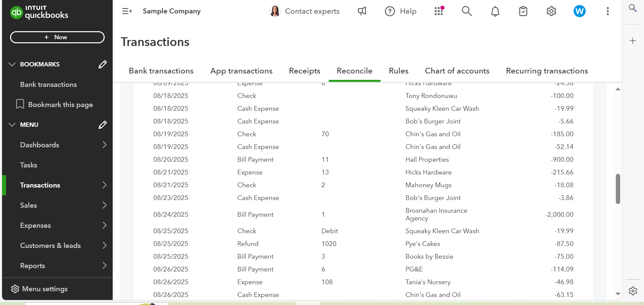Expand the Dashboards submenu arrow
The image size is (644, 305).
[x=104, y=145]
